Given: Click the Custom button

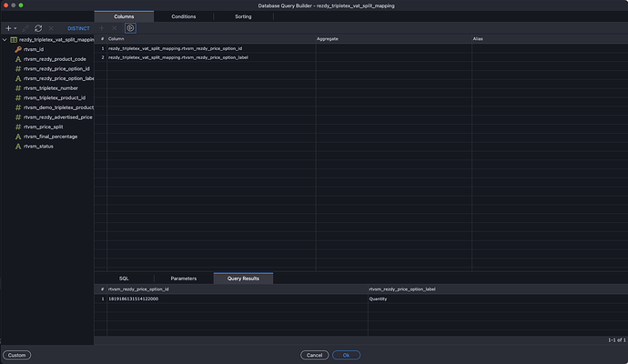Looking at the screenshot, I should point(16,355).
